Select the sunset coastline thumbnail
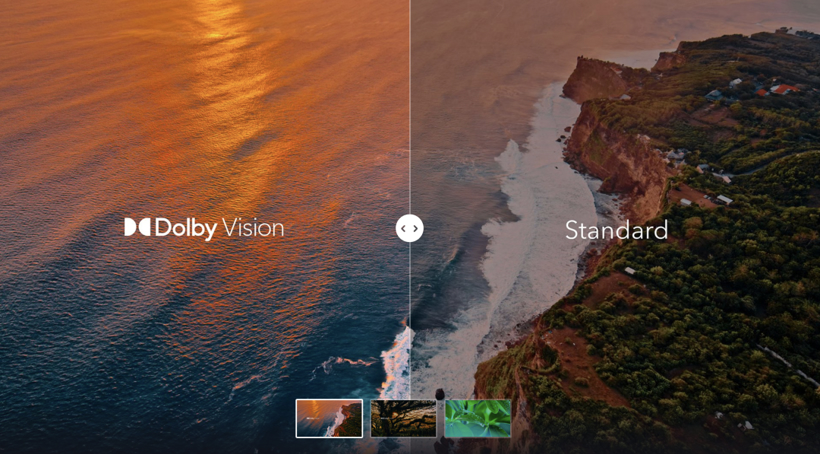The height and width of the screenshot is (454, 820). [329, 418]
